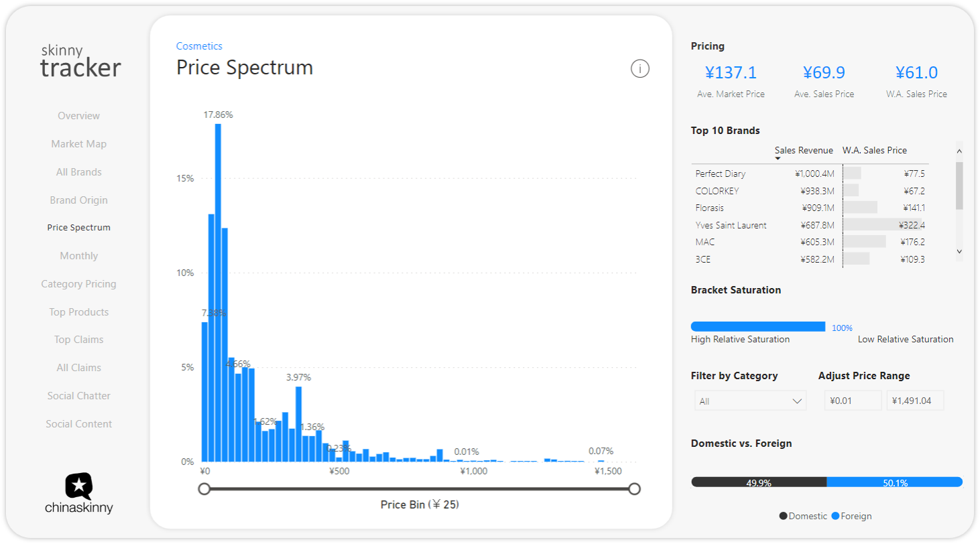The width and height of the screenshot is (980, 544).
Task: Click the maximum price field ¥1,491.04
Action: tap(915, 401)
